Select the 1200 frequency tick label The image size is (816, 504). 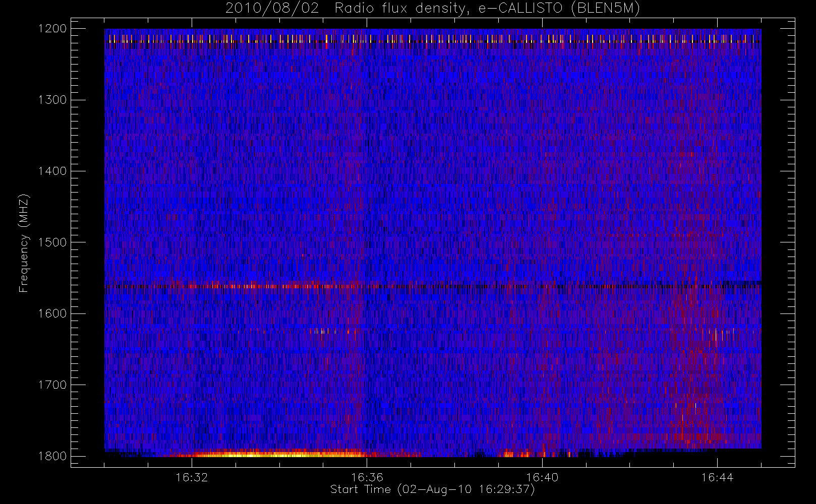(53, 29)
